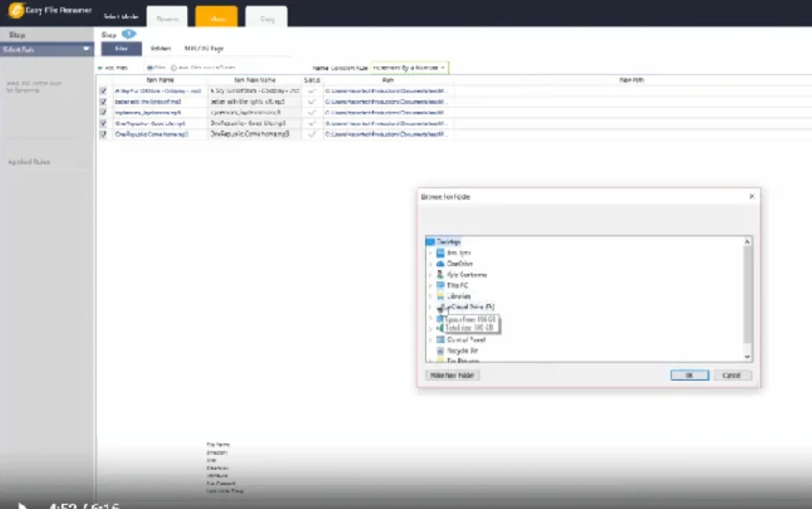Click the Status column header
This screenshot has height=509, width=812.
[x=312, y=80]
